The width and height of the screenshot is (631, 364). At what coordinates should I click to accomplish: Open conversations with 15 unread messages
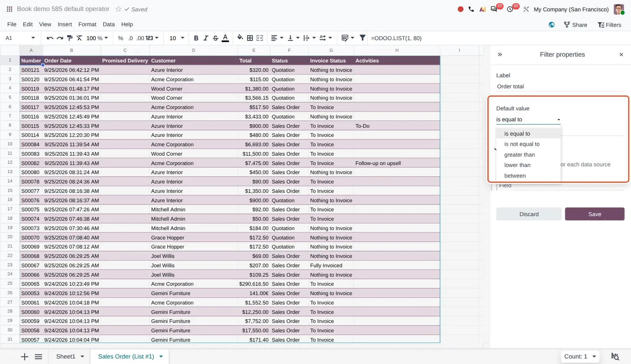[x=494, y=9]
